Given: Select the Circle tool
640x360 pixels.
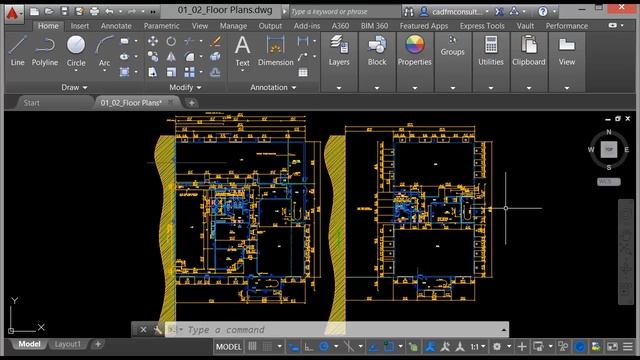Looking at the screenshot, I should [76, 51].
